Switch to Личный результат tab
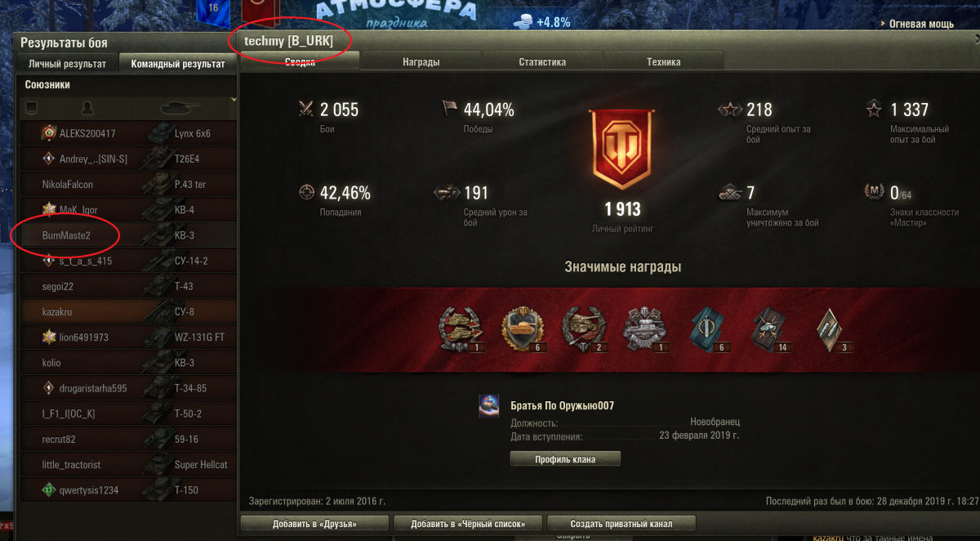 pos(67,64)
